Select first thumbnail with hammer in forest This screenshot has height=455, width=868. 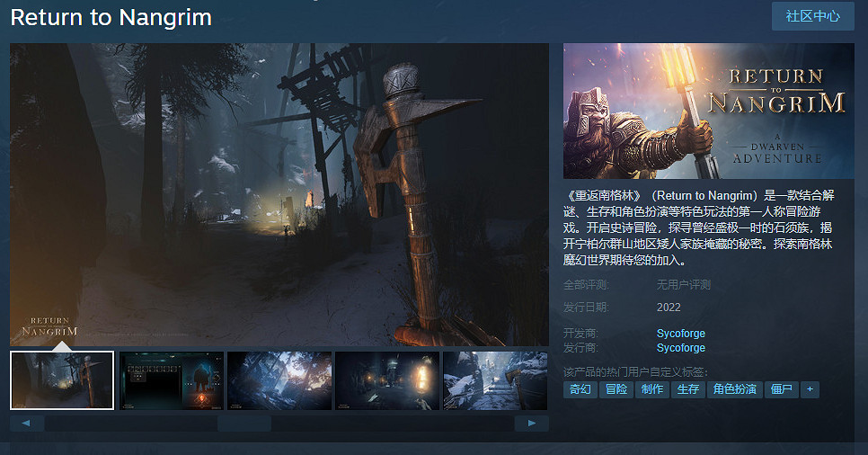pyautogui.click(x=62, y=380)
